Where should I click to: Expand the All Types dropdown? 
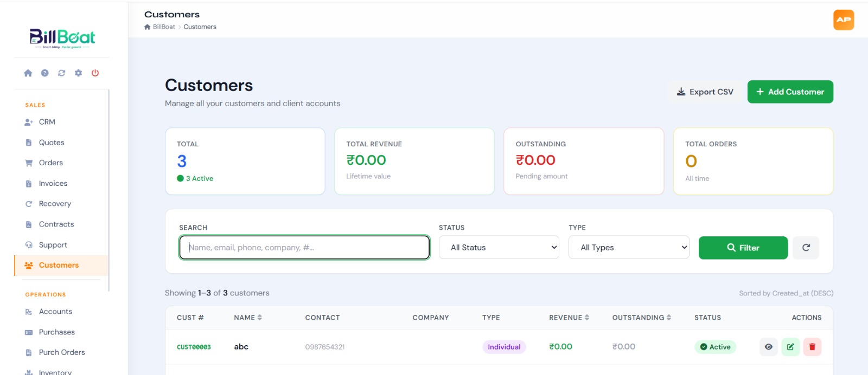click(x=629, y=248)
